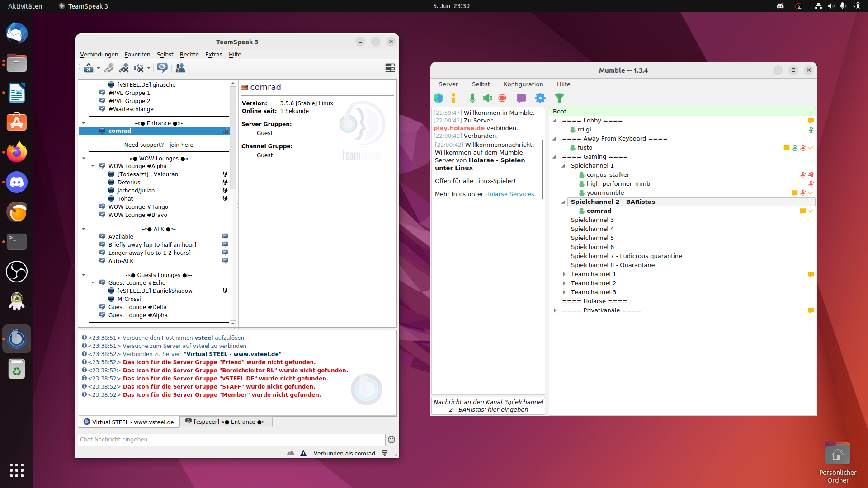Expand Teamchannel 1 in Mumble
This screenshot has width=868, height=488.
pos(564,274)
